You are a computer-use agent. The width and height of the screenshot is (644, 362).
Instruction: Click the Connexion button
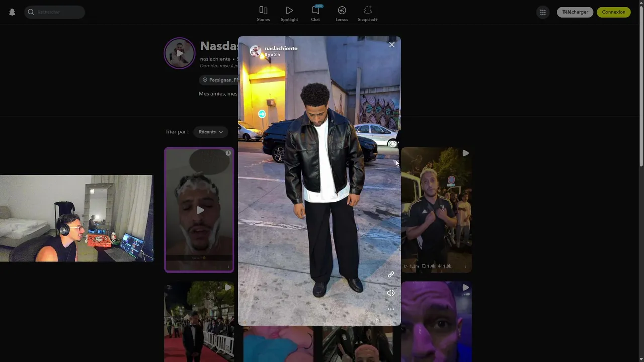coord(614,12)
